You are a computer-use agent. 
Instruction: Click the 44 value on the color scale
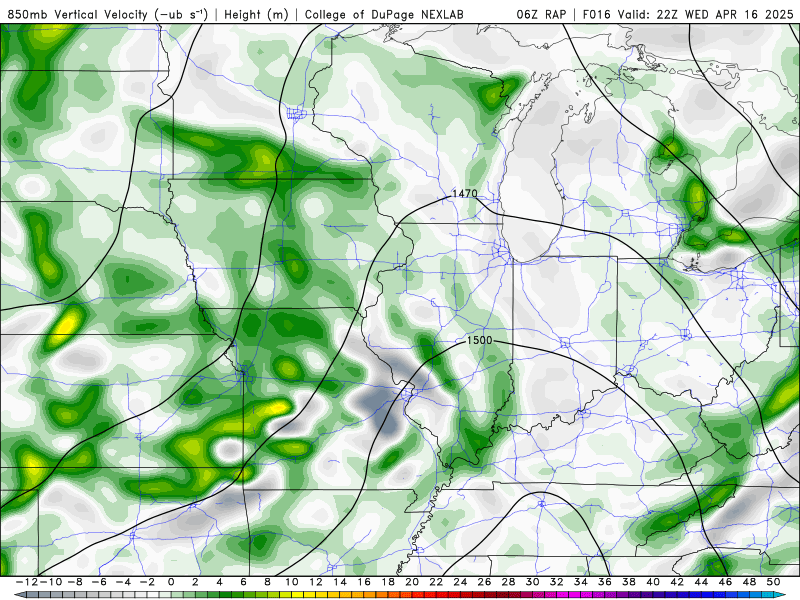pyautogui.click(x=701, y=582)
